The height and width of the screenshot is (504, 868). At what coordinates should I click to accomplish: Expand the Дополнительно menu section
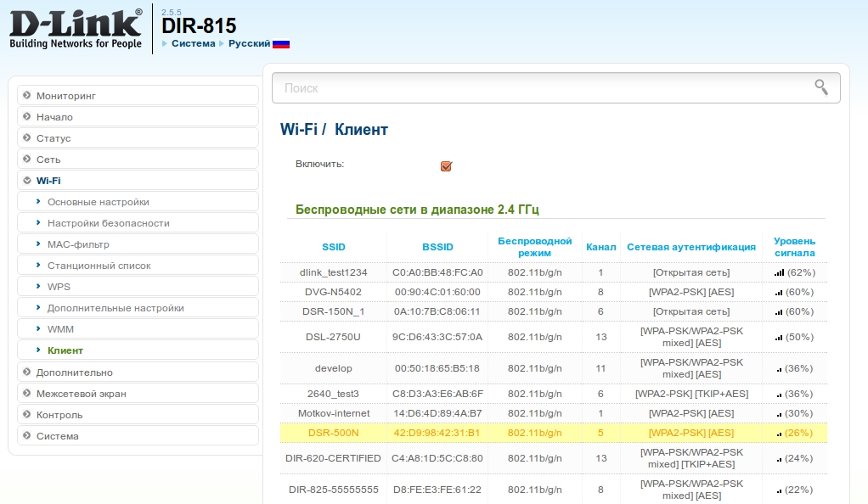[x=74, y=372]
